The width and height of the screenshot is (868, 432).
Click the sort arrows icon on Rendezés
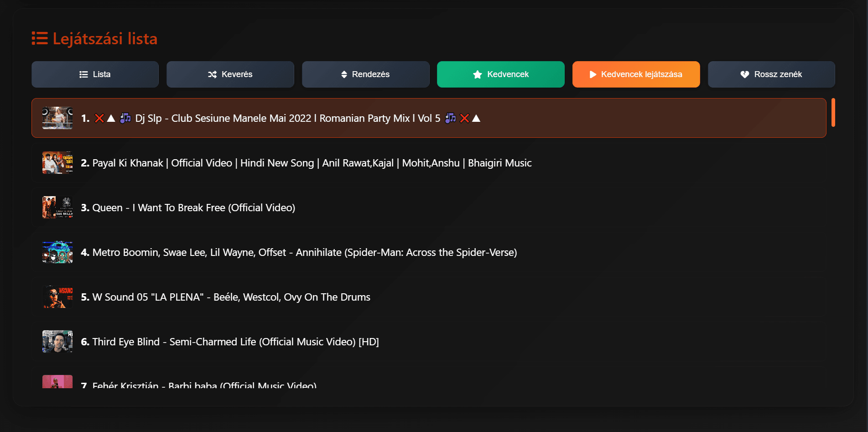tap(344, 74)
